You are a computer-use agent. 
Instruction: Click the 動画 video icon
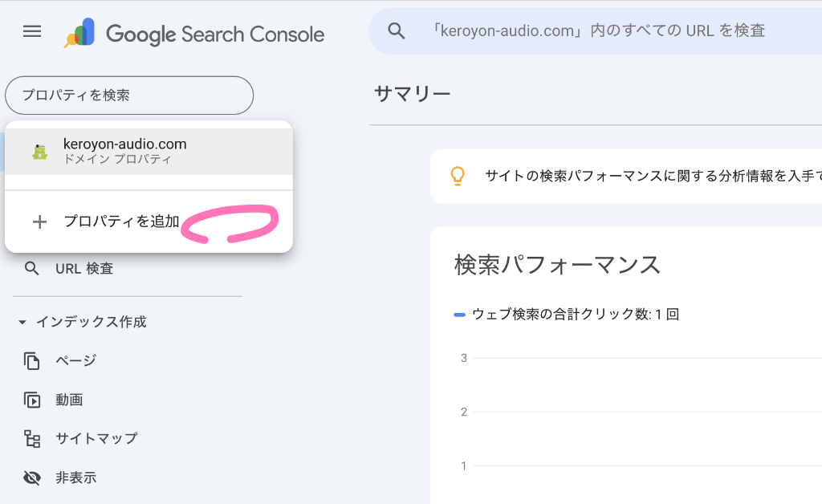coord(32,400)
